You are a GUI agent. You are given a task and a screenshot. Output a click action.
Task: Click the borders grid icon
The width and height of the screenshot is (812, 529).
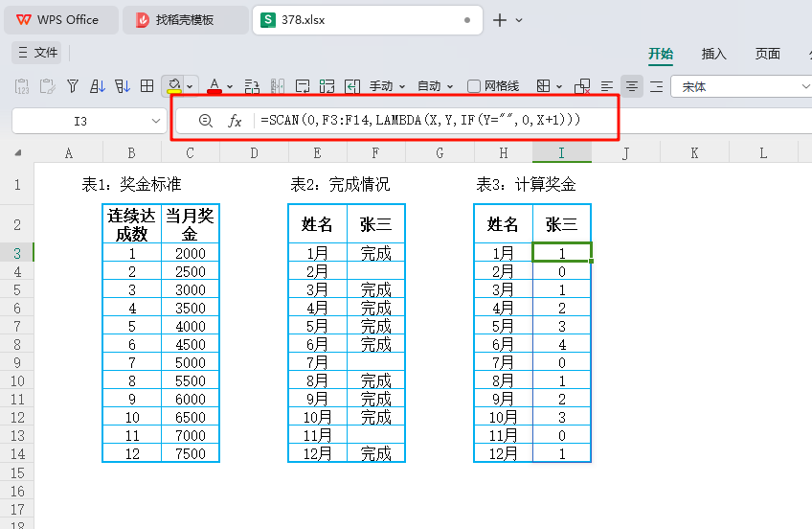pos(147,86)
